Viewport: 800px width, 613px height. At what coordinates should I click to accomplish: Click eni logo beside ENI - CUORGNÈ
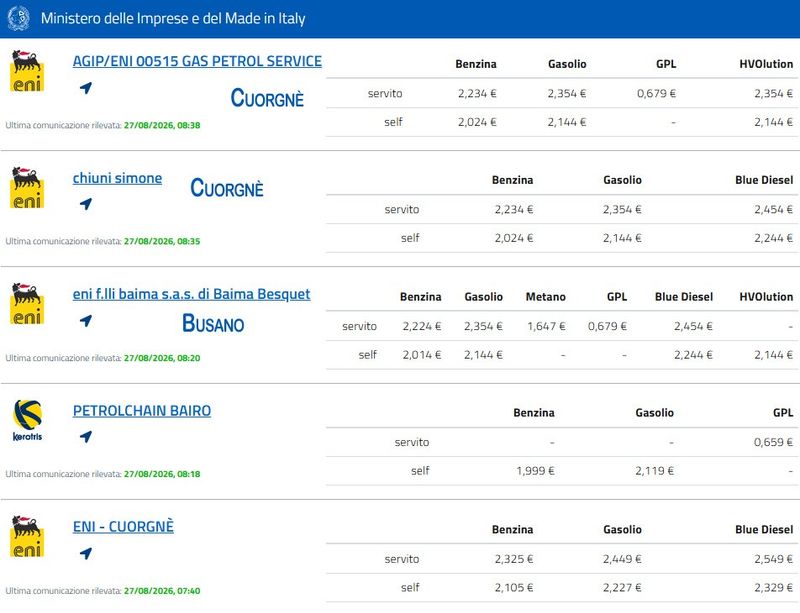[27, 536]
